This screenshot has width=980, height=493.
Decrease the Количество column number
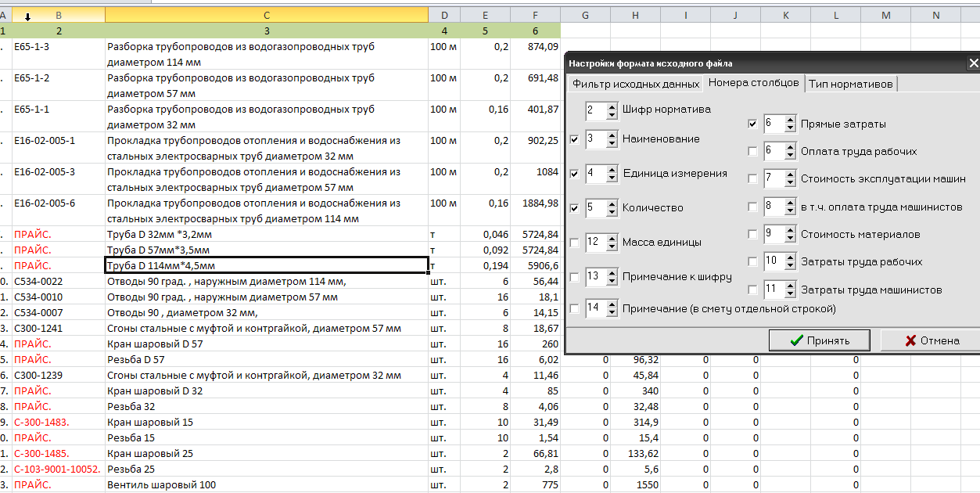[x=612, y=212]
